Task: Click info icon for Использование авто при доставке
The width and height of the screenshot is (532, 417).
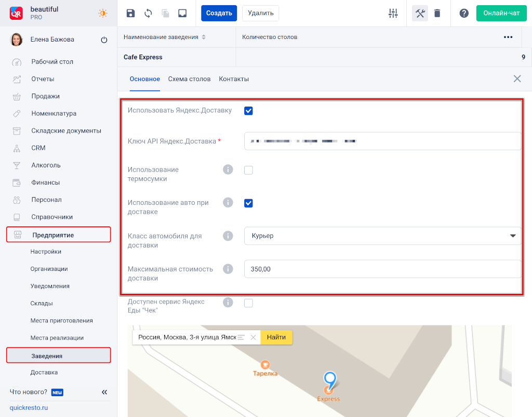Action: tap(228, 202)
